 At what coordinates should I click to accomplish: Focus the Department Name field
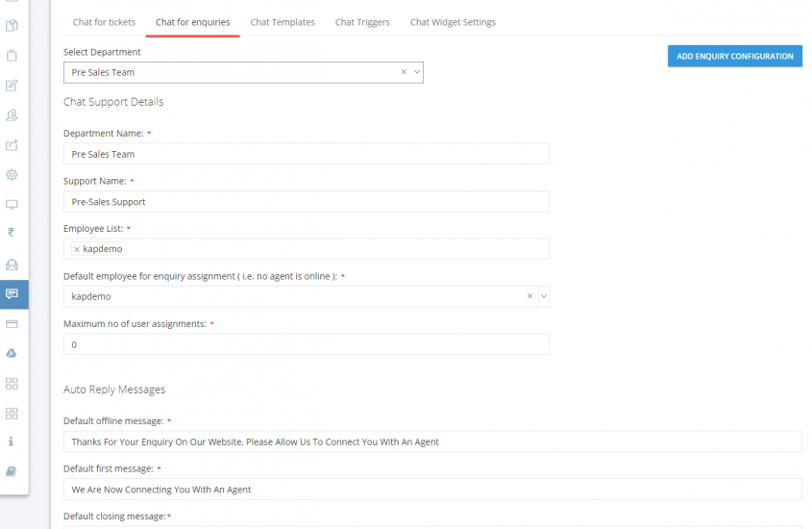[x=307, y=154]
